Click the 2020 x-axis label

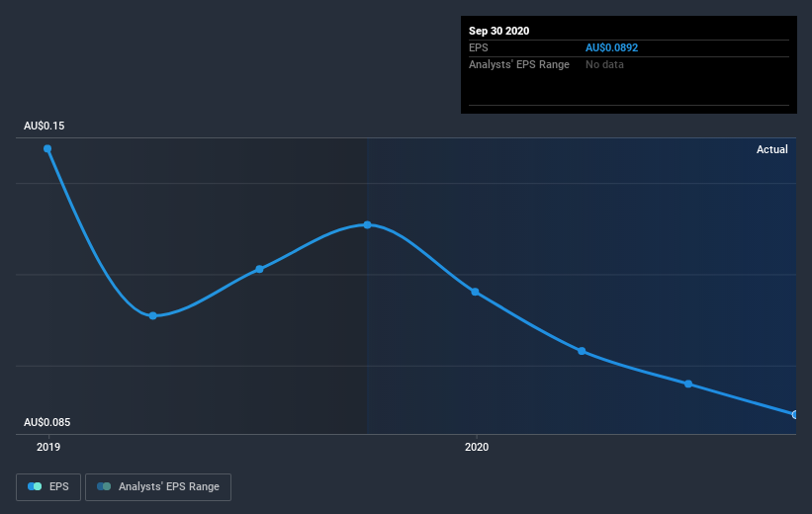[477, 447]
